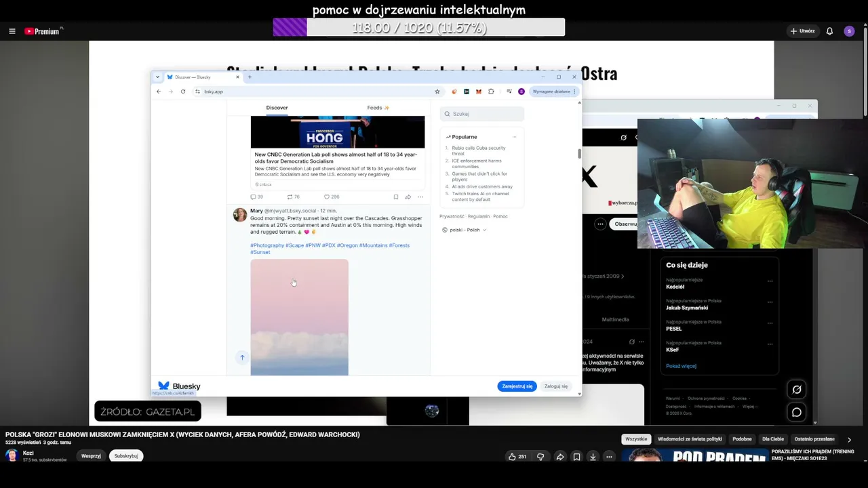Click the Wesprzyj button
The width and height of the screenshot is (868, 488).
91,456
